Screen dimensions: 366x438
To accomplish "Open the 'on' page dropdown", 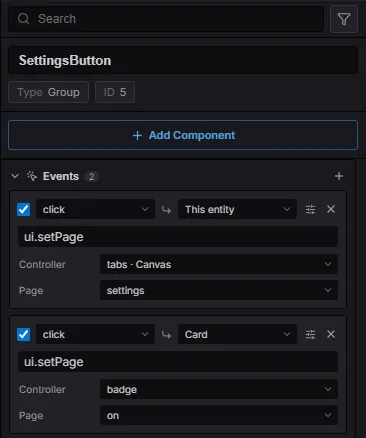I will (x=219, y=415).
